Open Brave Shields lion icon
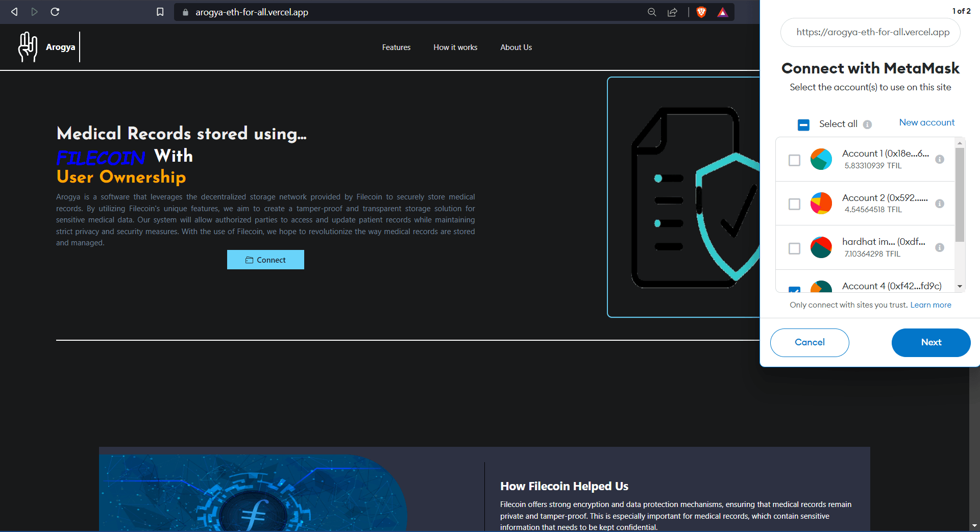 click(701, 12)
